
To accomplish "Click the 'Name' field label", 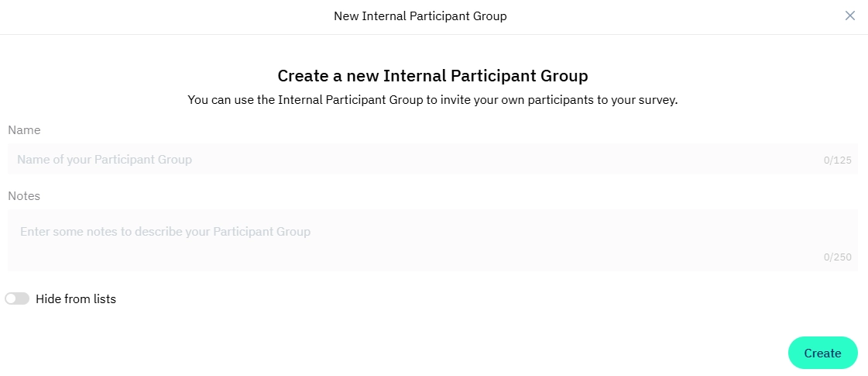I will click(x=24, y=129).
